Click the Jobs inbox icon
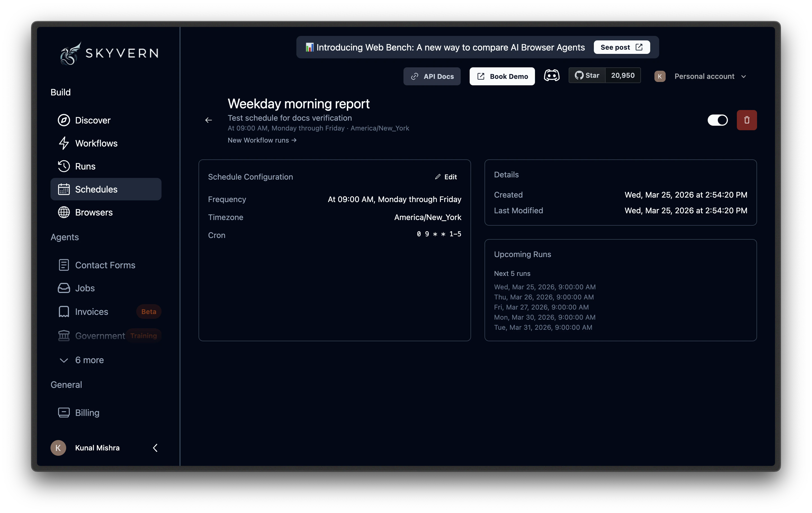The width and height of the screenshot is (812, 513). click(64, 288)
